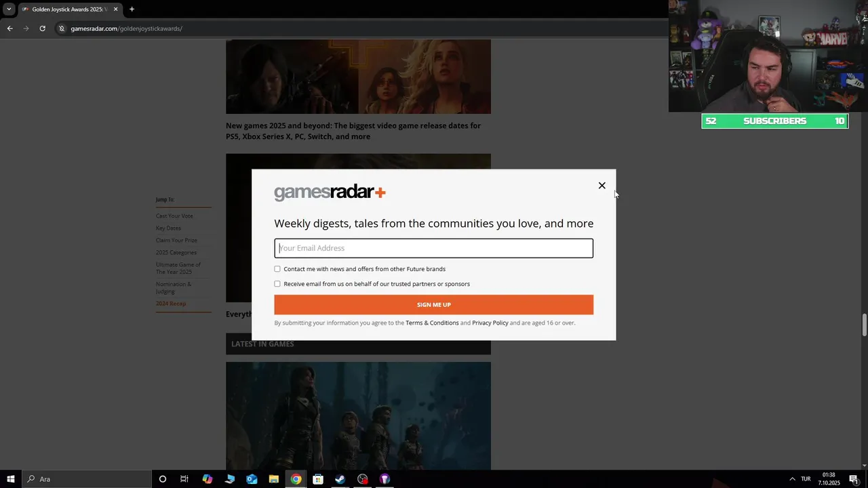The height and width of the screenshot is (488, 868).
Task: Open the purple lightbulb app on taskbar
Action: click(384, 479)
